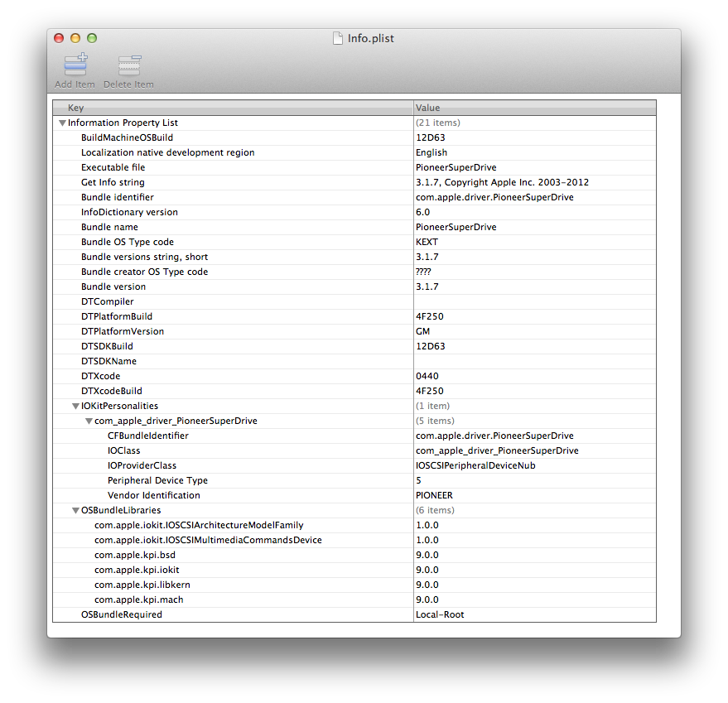This screenshot has height=703, width=728.
Task: Collapse the IOKitPersonalities disclosure triangle
Action: pyautogui.click(x=75, y=407)
